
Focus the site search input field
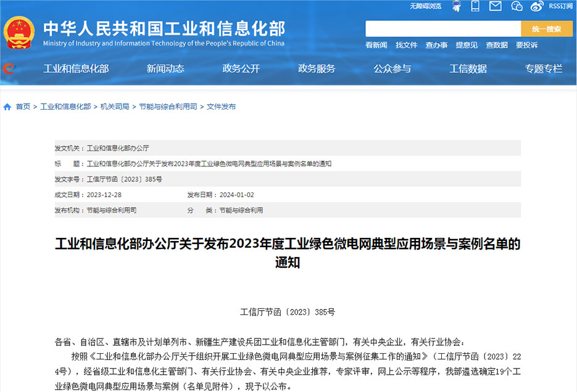click(x=442, y=29)
